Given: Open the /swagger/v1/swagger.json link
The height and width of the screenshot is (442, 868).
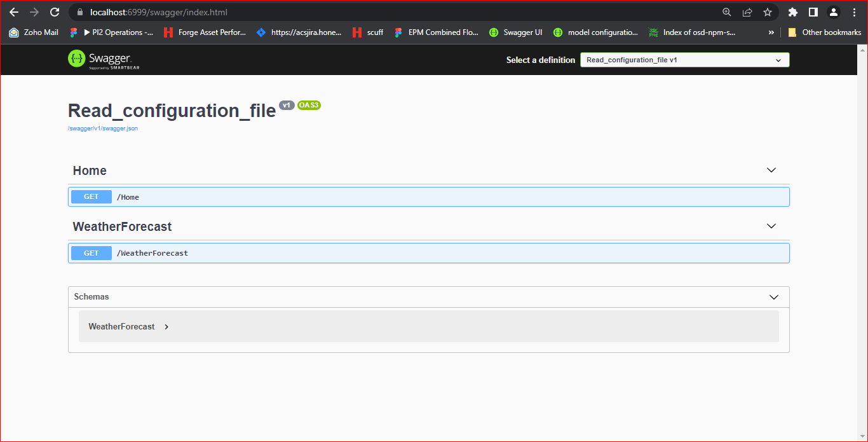Looking at the screenshot, I should [103, 128].
